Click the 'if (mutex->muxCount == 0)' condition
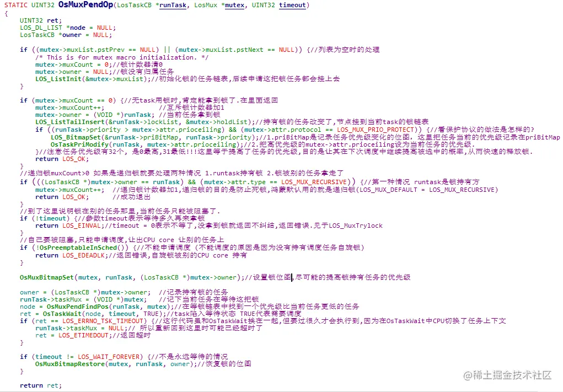 68,100
